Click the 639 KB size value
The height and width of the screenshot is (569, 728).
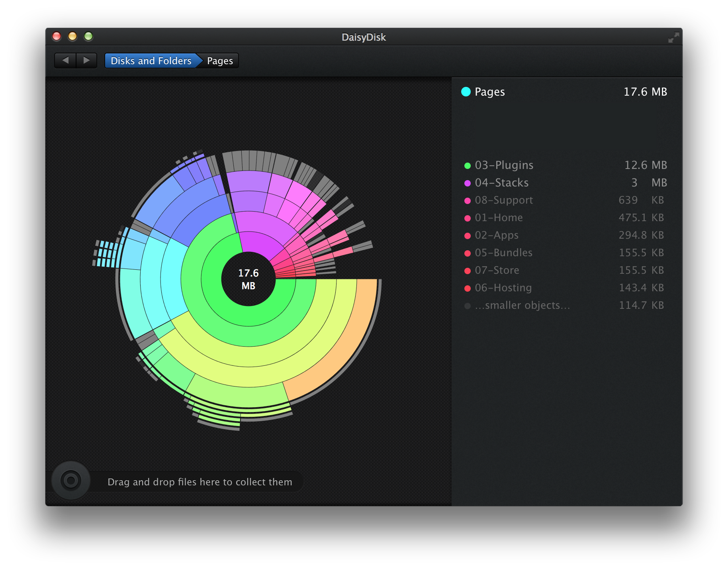[x=641, y=200]
